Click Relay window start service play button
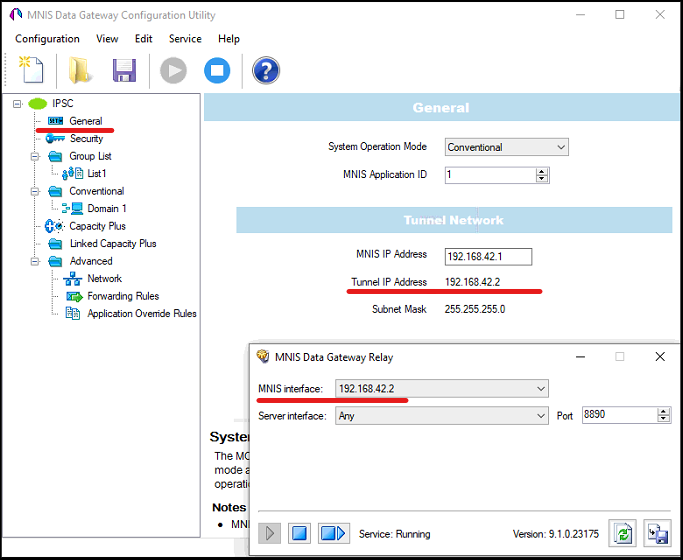The width and height of the screenshot is (683, 560). pos(269,533)
